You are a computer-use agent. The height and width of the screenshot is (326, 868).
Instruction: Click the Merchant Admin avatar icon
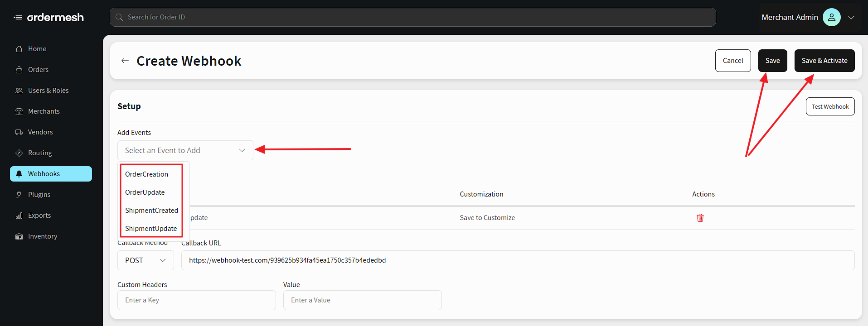(x=831, y=17)
